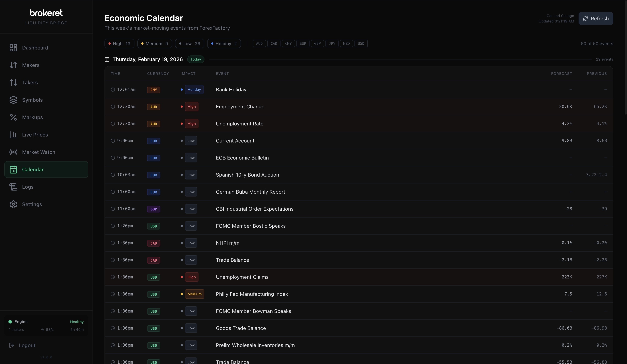This screenshot has width=627, height=364.
Task: Click the brokeret logo
Action: pyautogui.click(x=46, y=13)
